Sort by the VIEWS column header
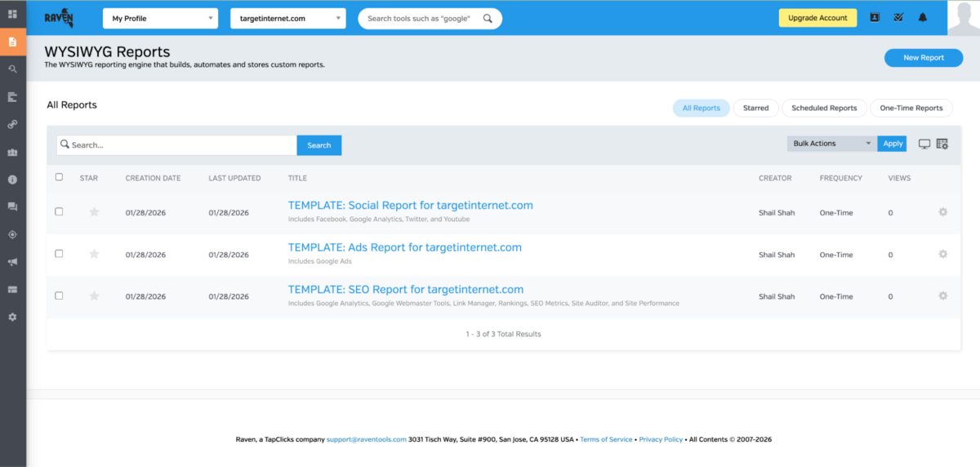Image resolution: width=980 pixels, height=467 pixels. point(899,178)
